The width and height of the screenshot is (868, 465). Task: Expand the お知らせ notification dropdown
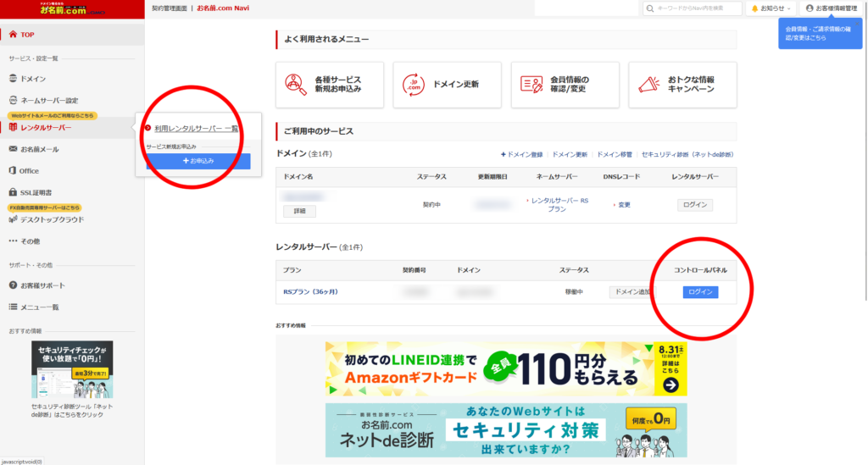[770, 8]
